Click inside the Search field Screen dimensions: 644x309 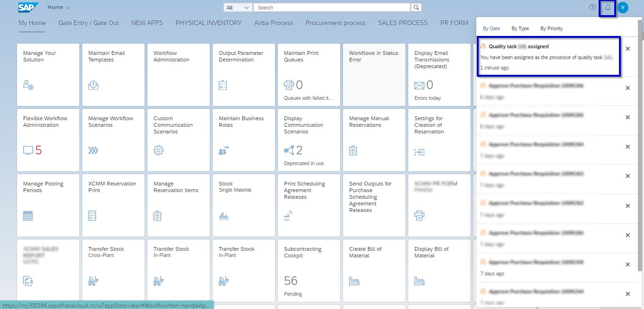pos(331,7)
